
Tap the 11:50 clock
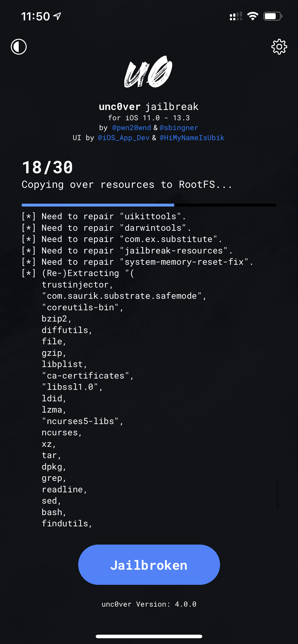tap(36, 17)
